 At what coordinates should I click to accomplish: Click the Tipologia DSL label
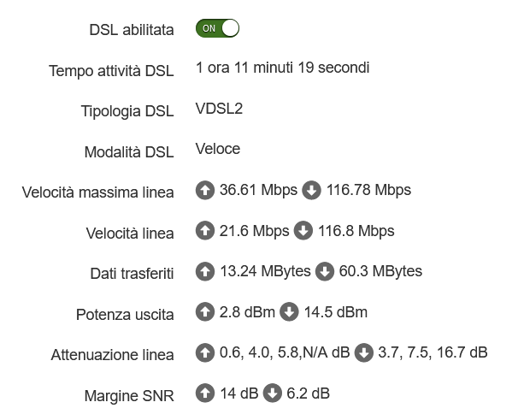127,111
